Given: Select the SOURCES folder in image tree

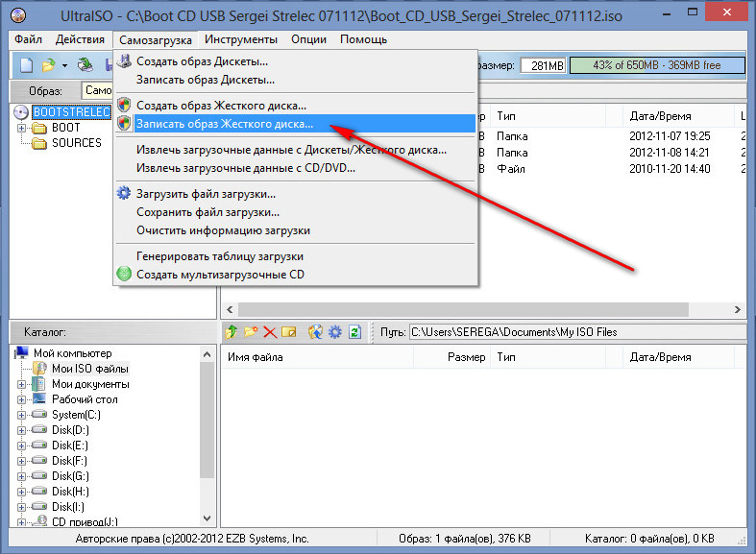Looking at the screenshot, I should [77, 143].
